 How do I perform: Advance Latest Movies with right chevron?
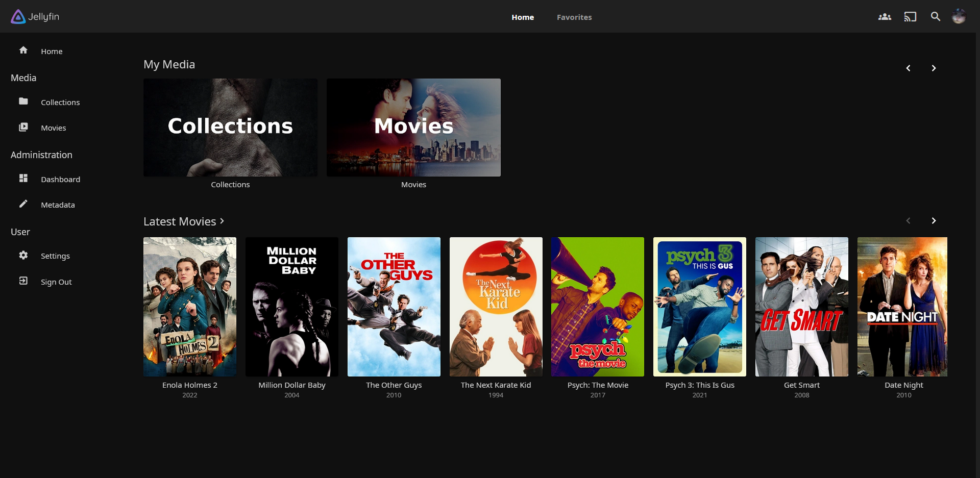(x=934, y=221)
